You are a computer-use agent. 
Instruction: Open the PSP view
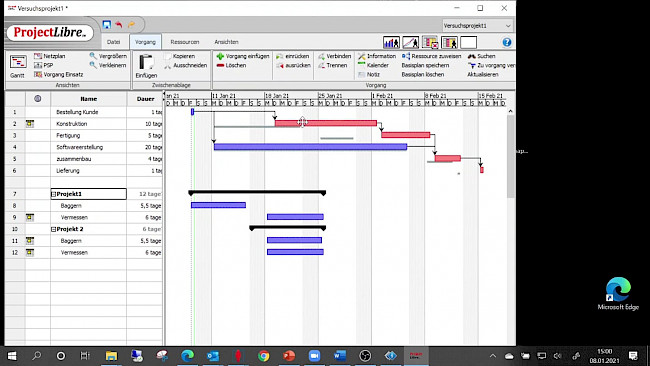44,65
